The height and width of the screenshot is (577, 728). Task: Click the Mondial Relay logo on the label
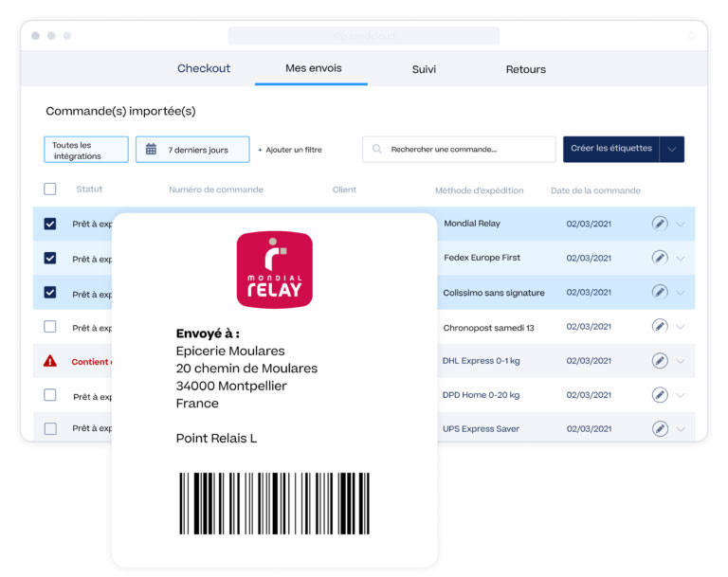274,270
